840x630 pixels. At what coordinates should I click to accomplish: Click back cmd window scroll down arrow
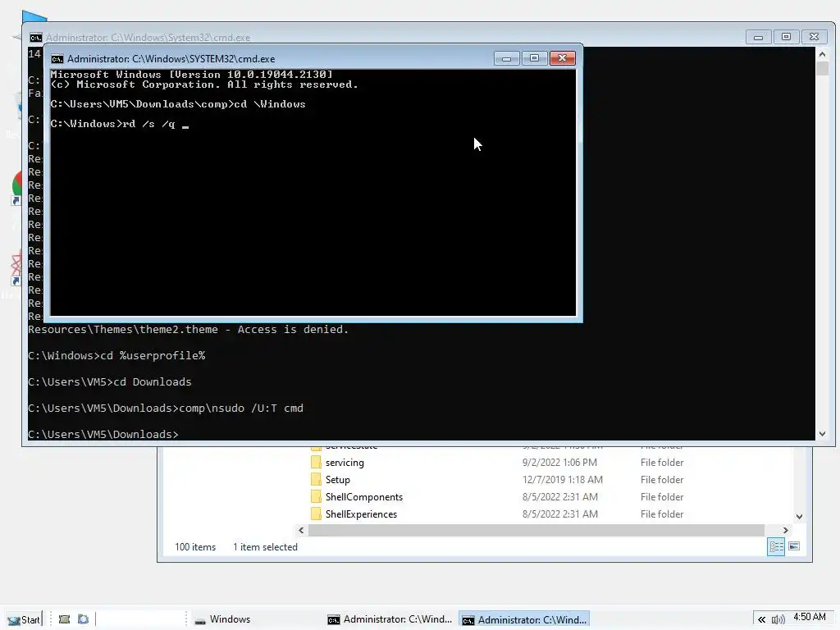pyautogui.click(x=822, y=434)
